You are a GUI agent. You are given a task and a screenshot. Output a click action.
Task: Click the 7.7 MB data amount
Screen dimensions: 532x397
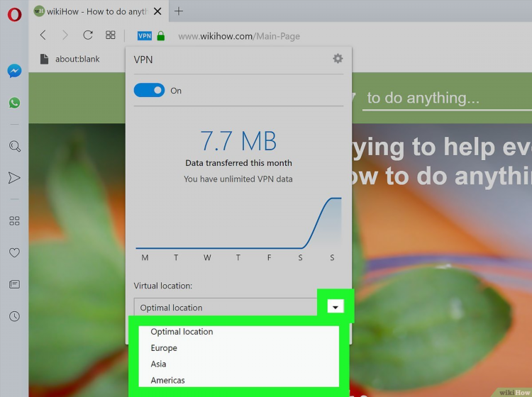238,141
